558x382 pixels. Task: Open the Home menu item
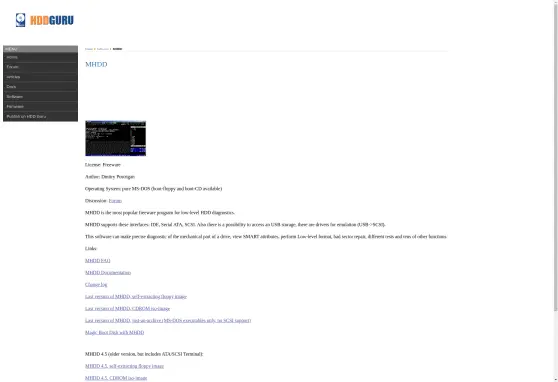pos(41,57)
